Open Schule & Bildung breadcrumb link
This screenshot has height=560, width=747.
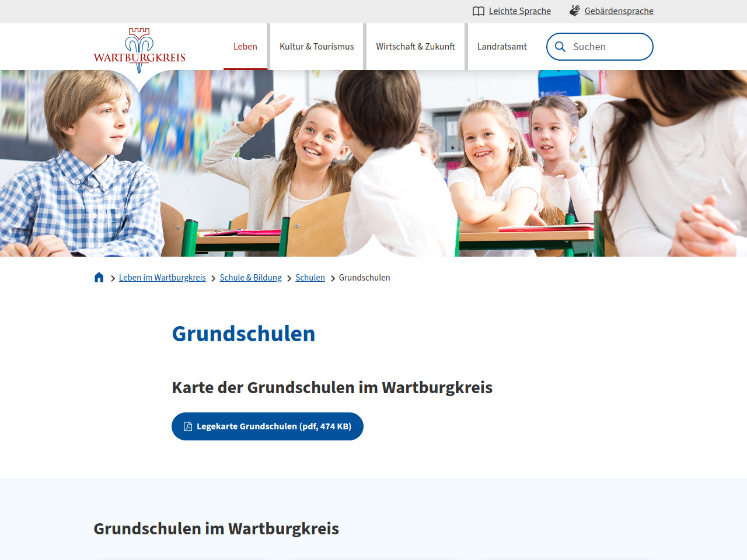[250, 278]
